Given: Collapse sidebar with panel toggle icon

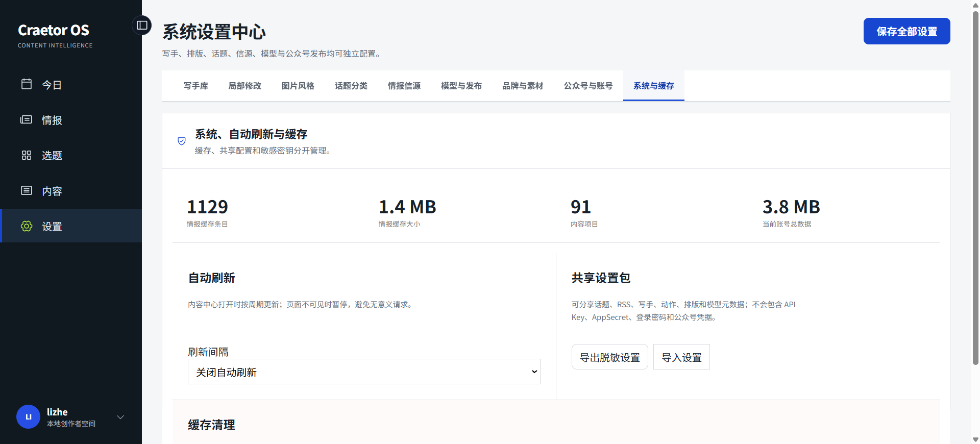Looking at the screenshot, I should click(142, 25).
